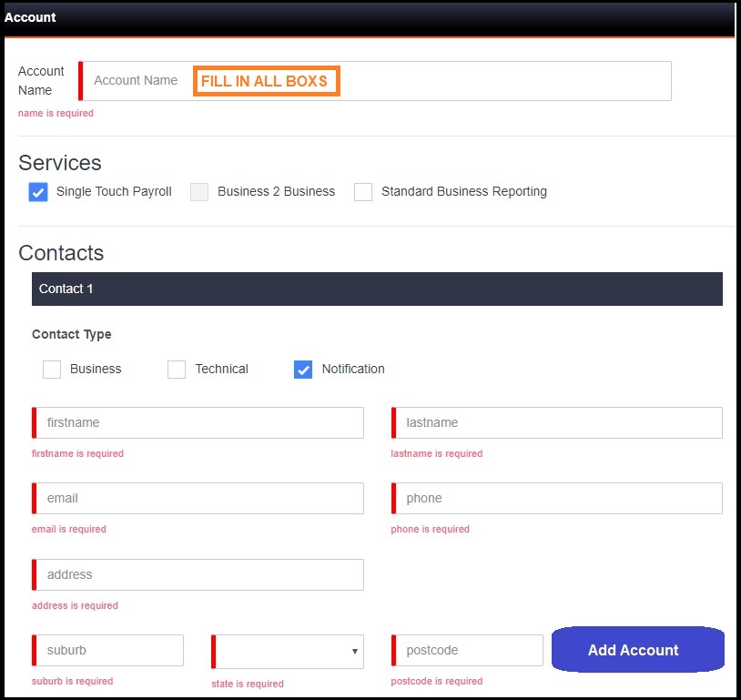Click the Account title in header
Image resolution: width=741 pixels, height=700 pixels.
[30, 17]
